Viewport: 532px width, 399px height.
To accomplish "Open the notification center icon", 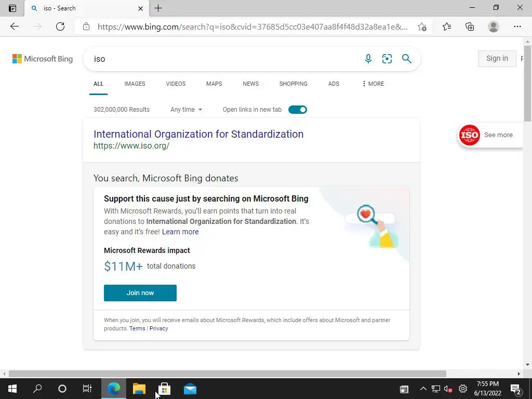I will pyautogui.click(x=516, y=389).
